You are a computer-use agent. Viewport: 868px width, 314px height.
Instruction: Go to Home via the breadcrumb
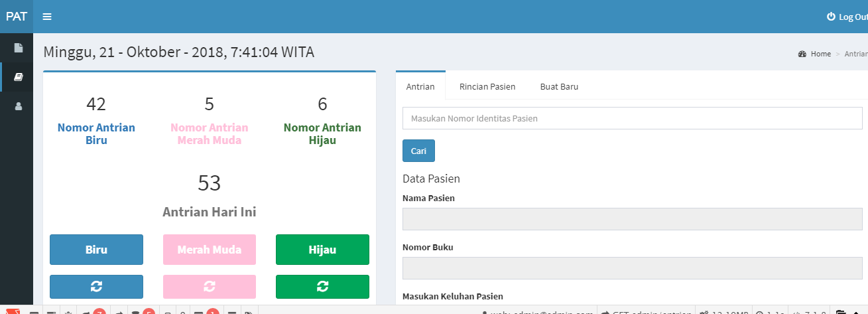(815, 54)
